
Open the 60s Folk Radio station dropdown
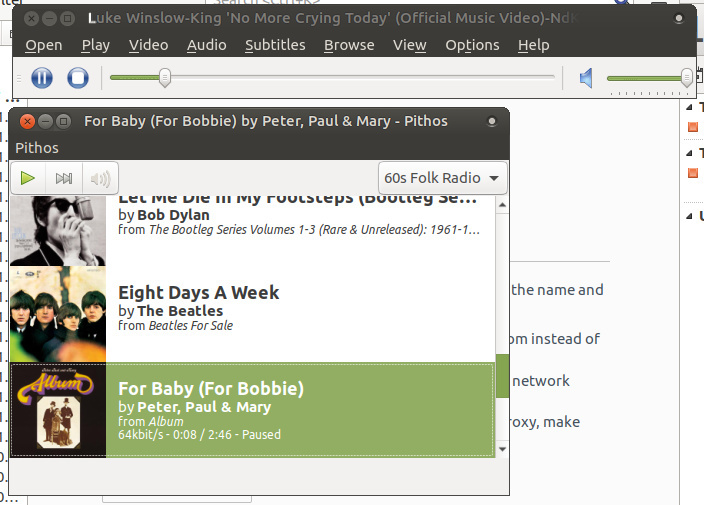click(442, 178)
